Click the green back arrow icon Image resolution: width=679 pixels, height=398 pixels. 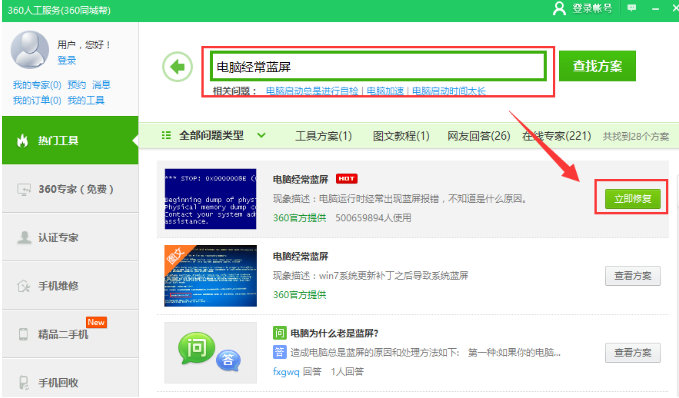coord(177,67)
